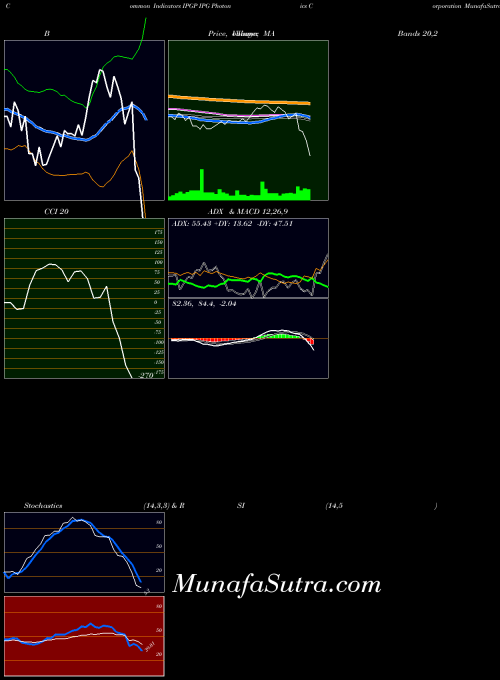
Task: Select the '-270' CCI value label
Action: (146, 376)
